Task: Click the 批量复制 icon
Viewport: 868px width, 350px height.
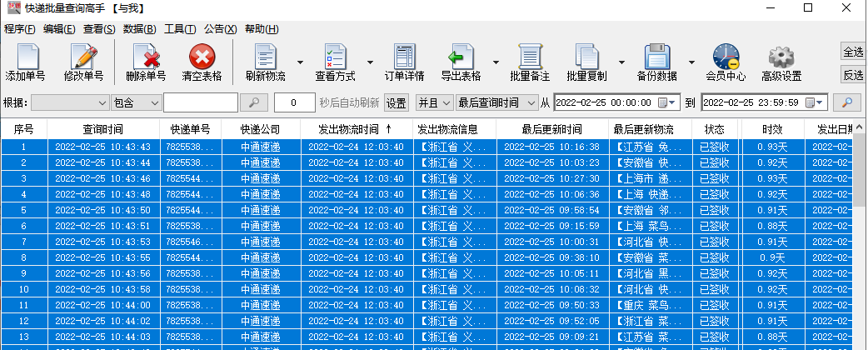Action: [x=586, y=57]
